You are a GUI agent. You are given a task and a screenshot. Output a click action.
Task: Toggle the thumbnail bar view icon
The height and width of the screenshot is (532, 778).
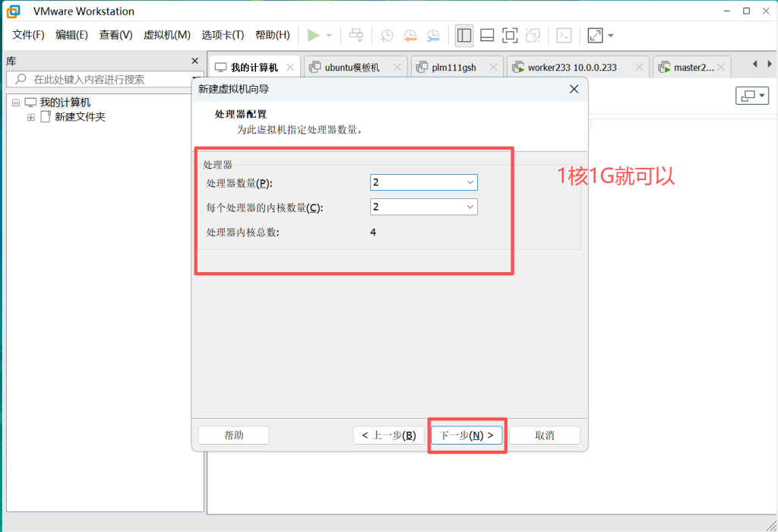click(x=487, y=35)
